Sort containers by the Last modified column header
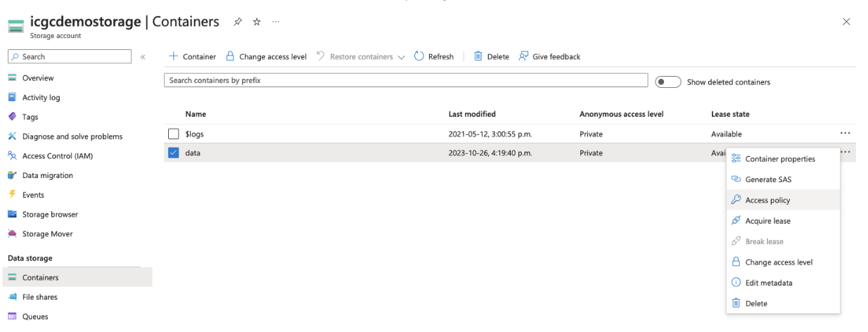Image resolution: width=868 pixels, height=332 pixels. click(x=472, y=114)
